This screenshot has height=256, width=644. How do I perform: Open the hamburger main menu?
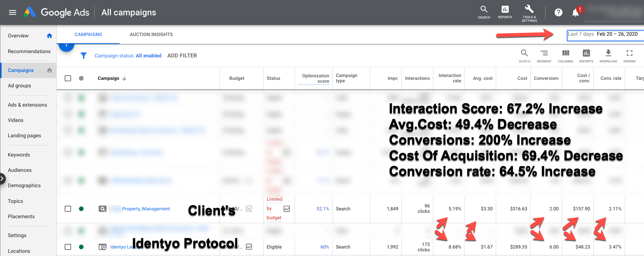pyautogui.click(x=13, y=12)
